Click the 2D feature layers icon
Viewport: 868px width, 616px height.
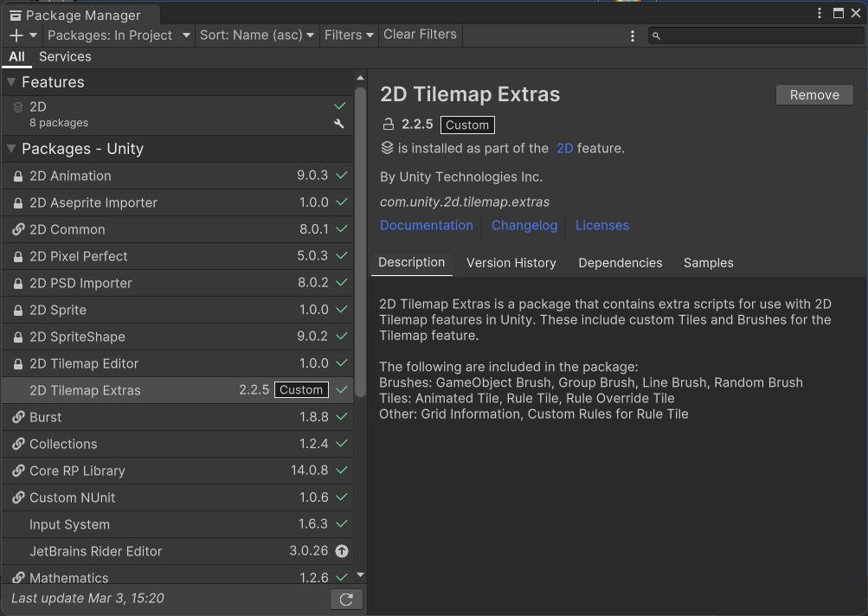point(18,107)
